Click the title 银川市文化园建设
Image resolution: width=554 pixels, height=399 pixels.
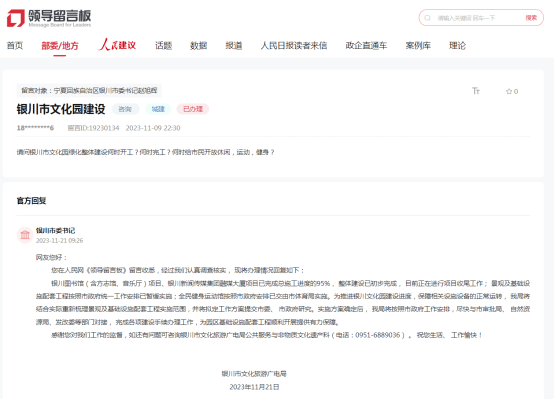click(61, 109)
